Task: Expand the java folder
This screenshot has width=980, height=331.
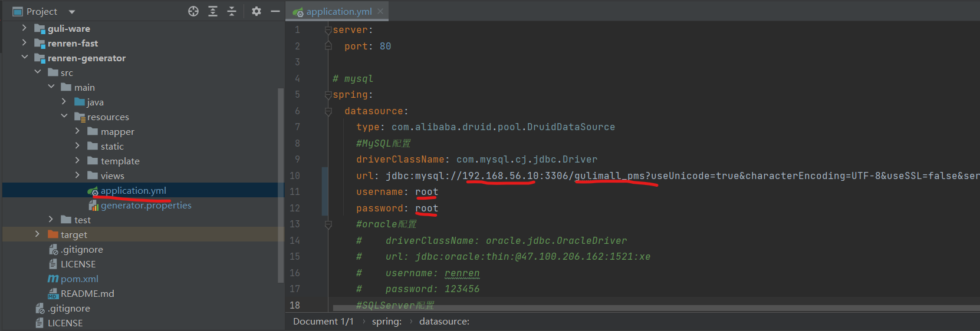Action: [64, 101]
